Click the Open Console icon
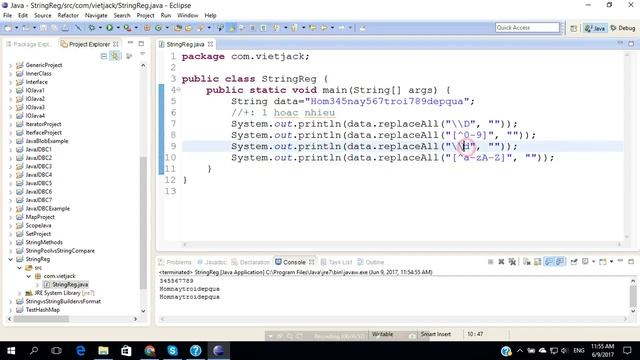 tap(602, 262)
